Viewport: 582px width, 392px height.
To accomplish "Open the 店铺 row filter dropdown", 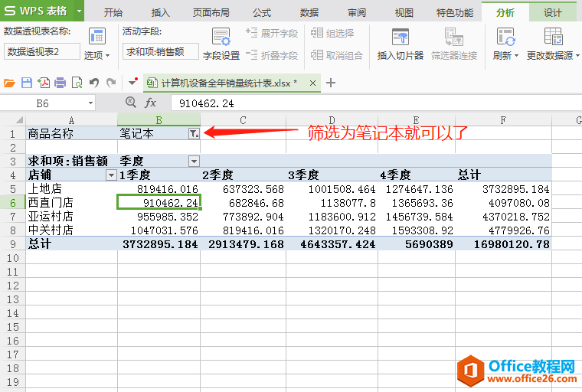I will click(x=111, y=175).
